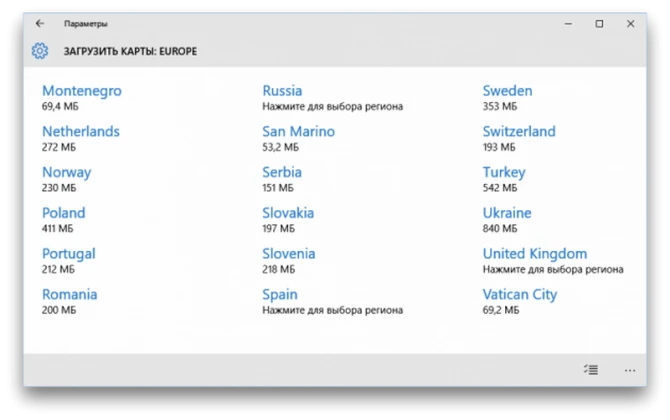Pick the Switzerland map
Screen dimensions: 670x420
point(519,138)
